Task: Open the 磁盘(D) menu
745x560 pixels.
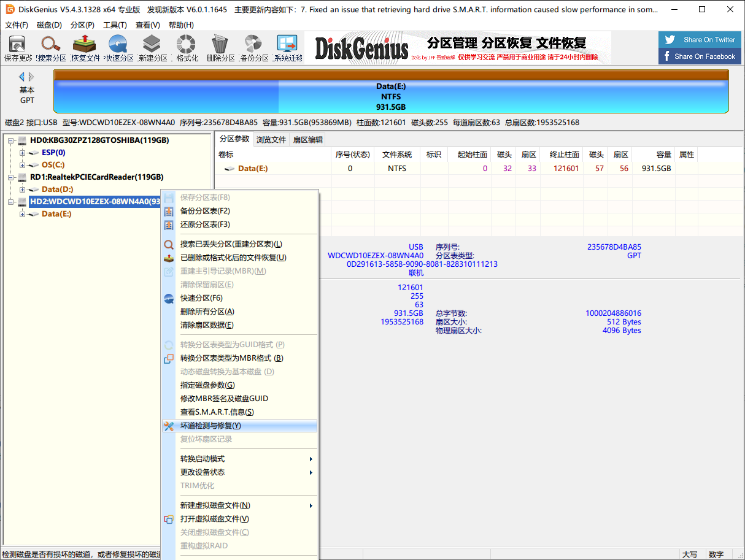Action: coord(50,25)
